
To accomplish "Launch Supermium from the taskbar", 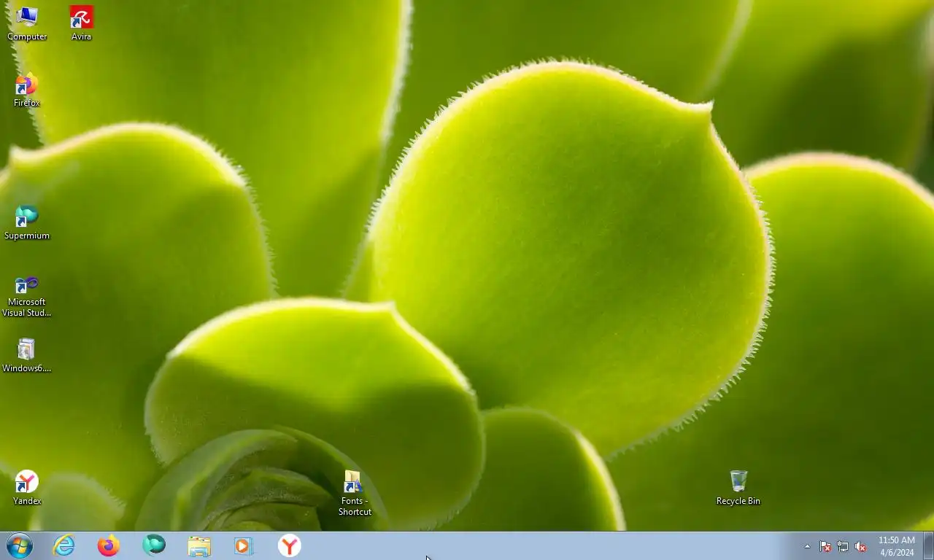I will pos(154,545).
